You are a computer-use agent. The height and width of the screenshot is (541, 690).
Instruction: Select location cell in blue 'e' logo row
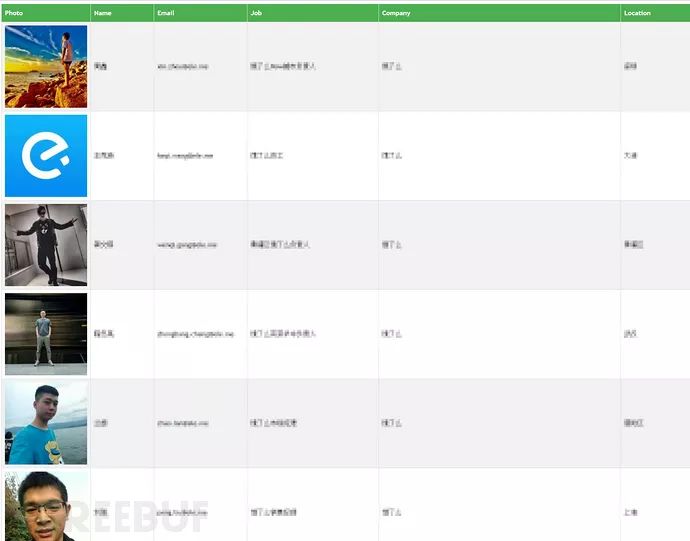[655, 156]
